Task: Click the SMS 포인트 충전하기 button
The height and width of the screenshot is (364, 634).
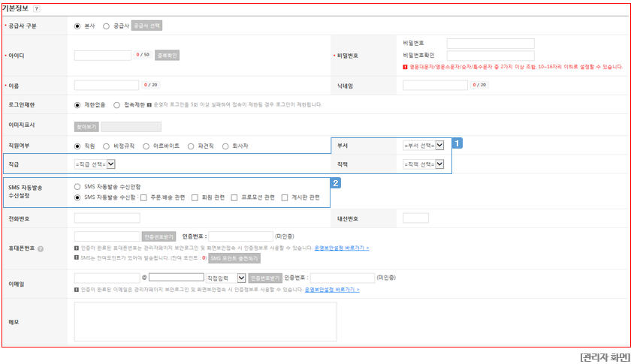Action: [234, 258]
